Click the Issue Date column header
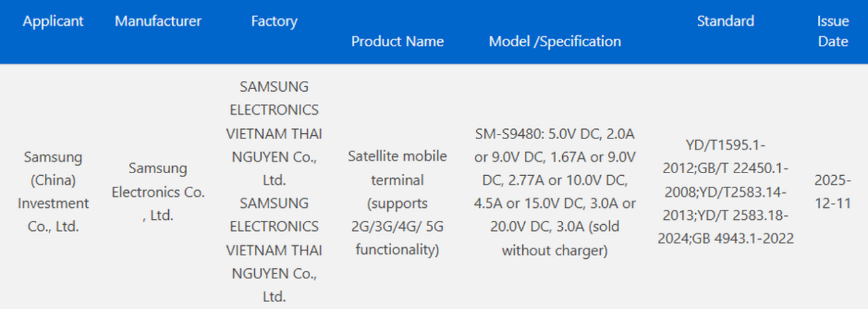This screenshot has width=868, height=309. 833,31
